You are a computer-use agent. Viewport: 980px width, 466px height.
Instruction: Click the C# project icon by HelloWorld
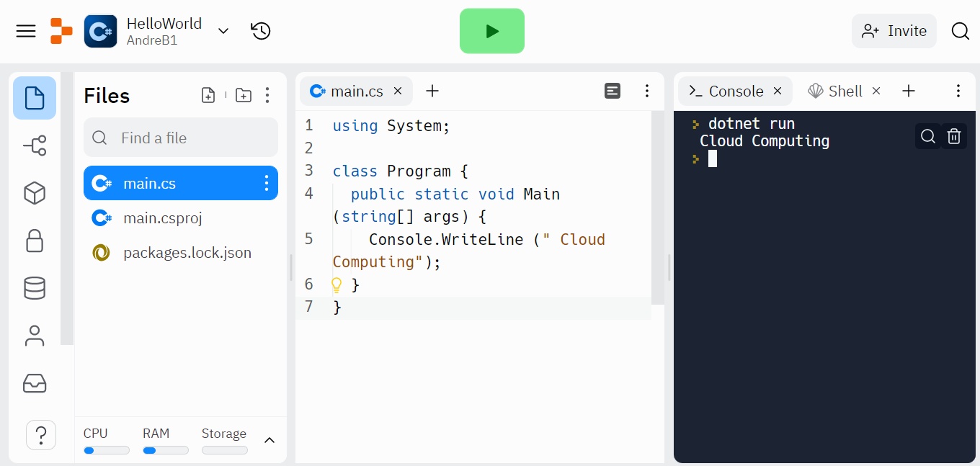[100, 31]
